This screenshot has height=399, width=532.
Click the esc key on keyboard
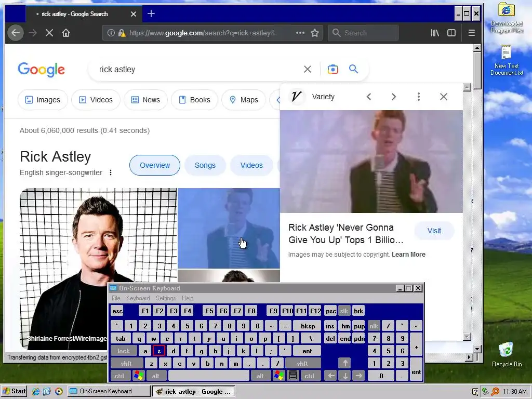coord(117,311)
